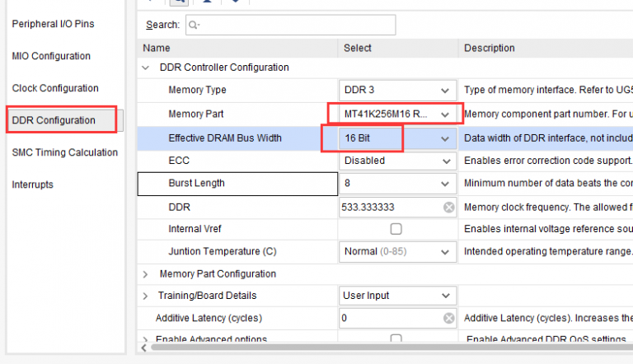This screenshot has width=633, height=364.
Task: Clear the DDR frequency value with the X icon
Action: tap(448, 208)
